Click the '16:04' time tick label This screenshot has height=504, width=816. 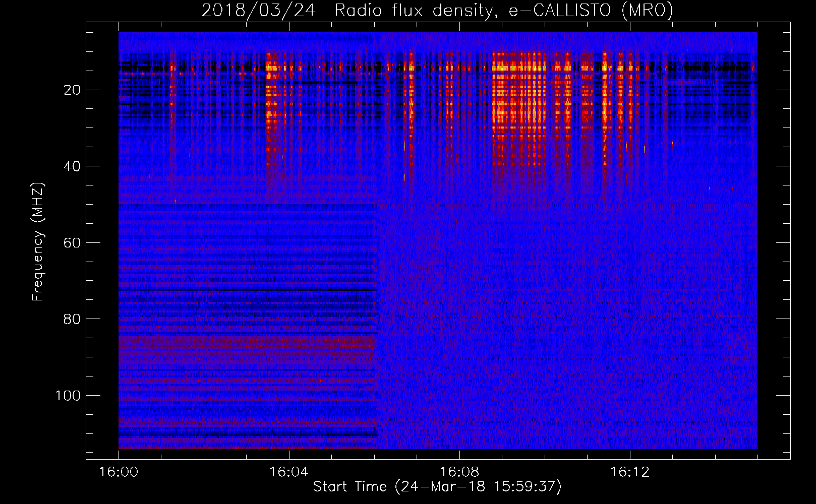tap(289, 472)
